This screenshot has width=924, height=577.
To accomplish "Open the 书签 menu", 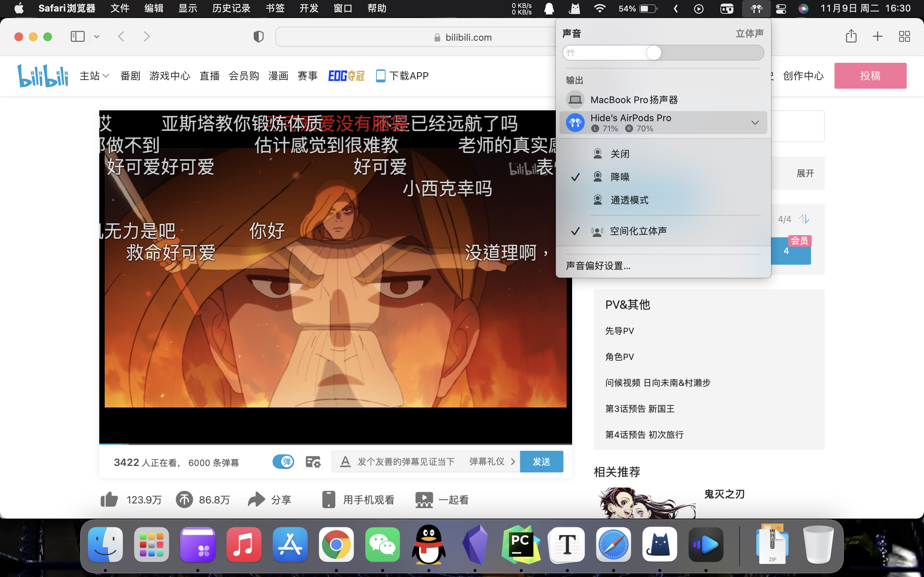I will pos(275,8).
